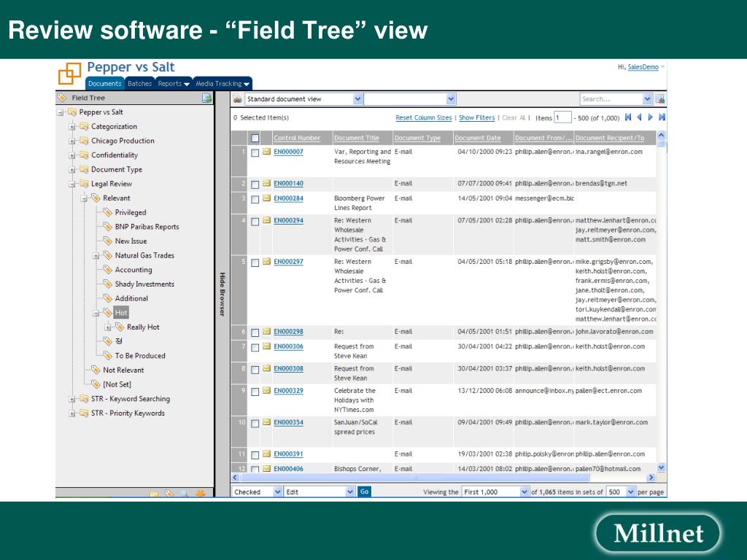
Task: Click the SalesDemo user link
Action: pyautogui.click(x=643, y=67)
